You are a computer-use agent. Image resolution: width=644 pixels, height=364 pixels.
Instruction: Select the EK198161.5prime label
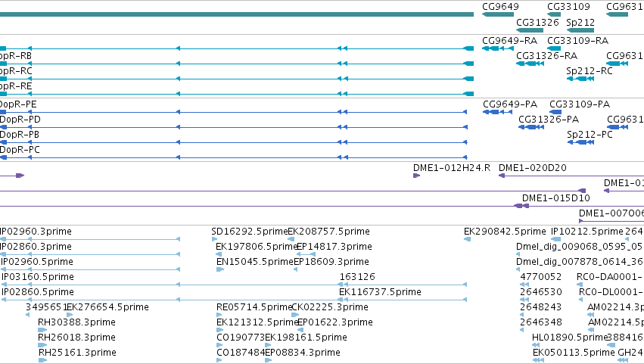pos(306,338)
